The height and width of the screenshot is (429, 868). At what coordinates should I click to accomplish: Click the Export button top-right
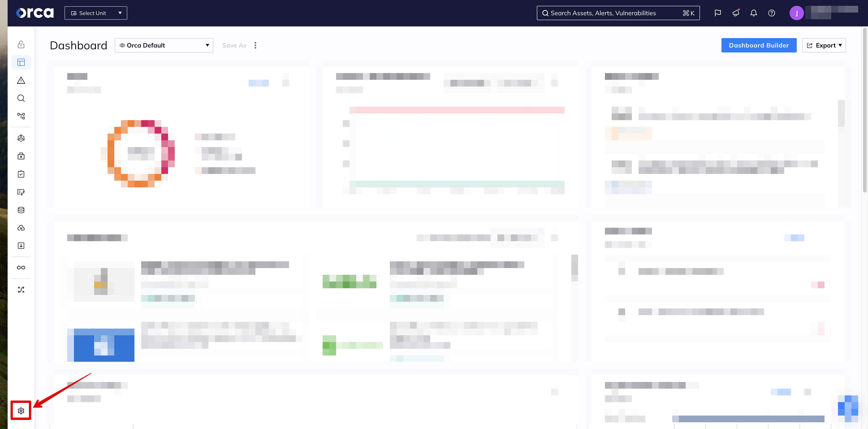pyautogui.click(x=825, y=45)
